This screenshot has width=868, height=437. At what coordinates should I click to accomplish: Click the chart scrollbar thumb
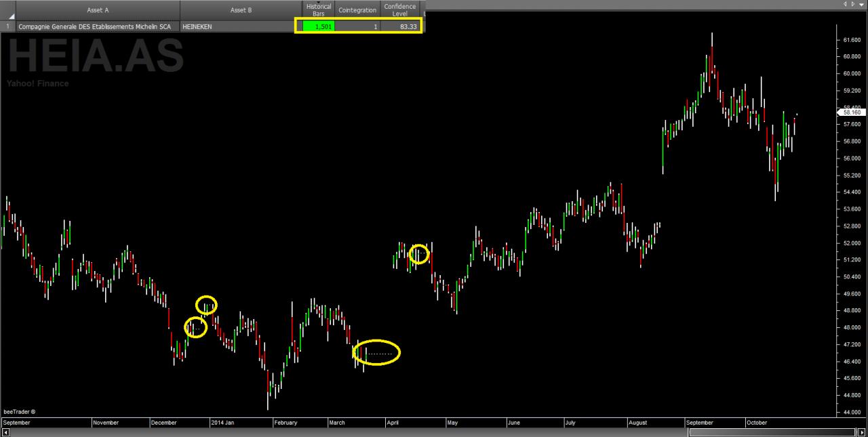coord(772,432)
